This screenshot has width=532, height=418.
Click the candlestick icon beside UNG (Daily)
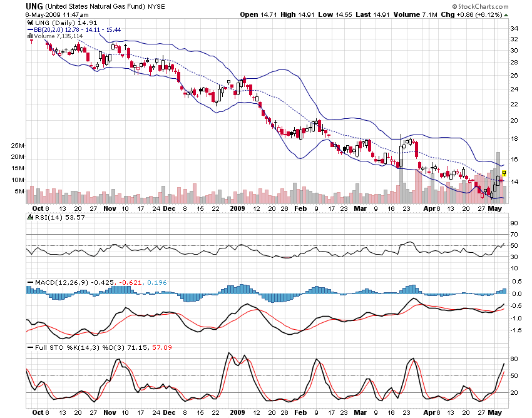pos(30,23)
